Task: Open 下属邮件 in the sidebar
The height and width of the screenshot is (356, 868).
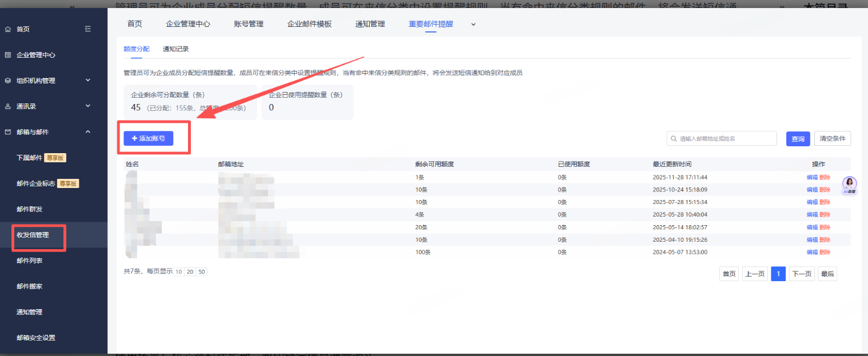Action: coord(30,158)
